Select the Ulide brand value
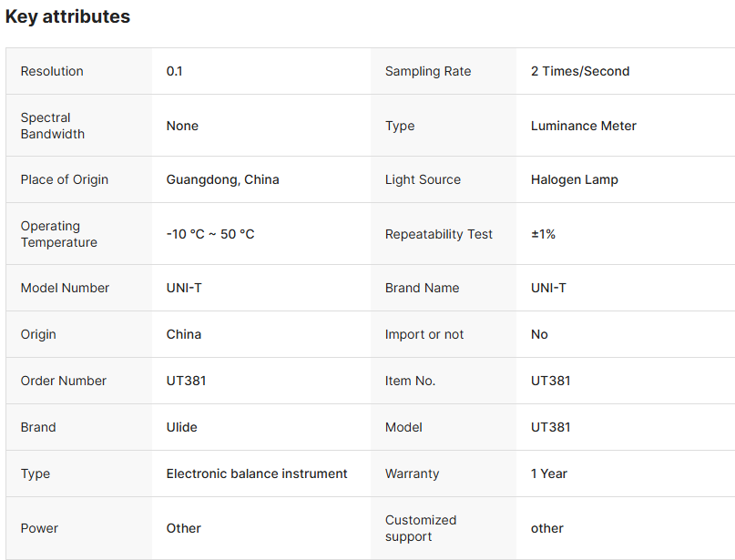Image resolution: width=735 pixels, height=560 pixels. tap(182, 427)
